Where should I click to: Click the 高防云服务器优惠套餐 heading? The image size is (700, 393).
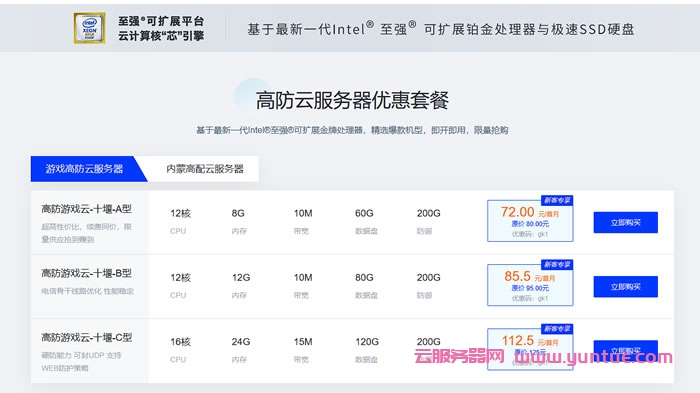pyautogui.click(x=352, y=100)
